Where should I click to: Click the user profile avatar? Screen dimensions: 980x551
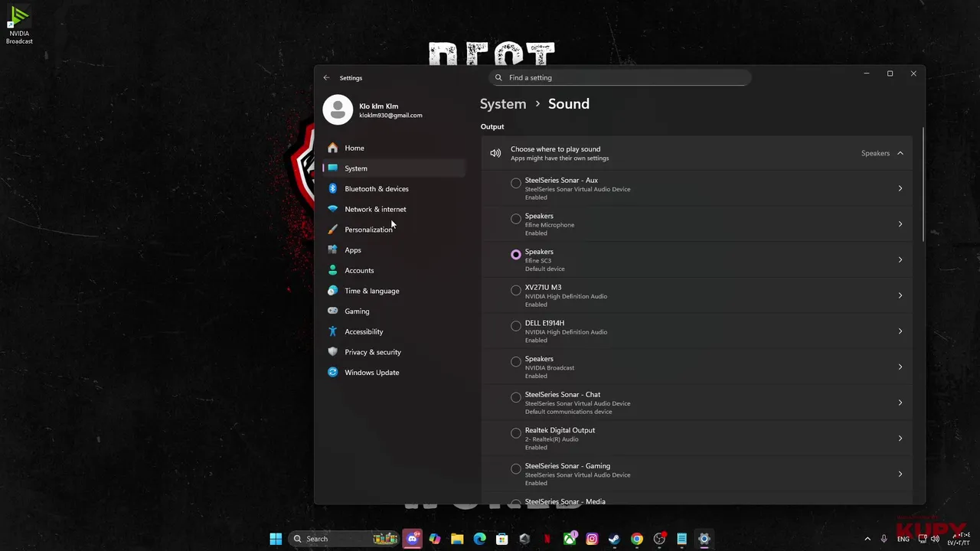coord(338,109)
